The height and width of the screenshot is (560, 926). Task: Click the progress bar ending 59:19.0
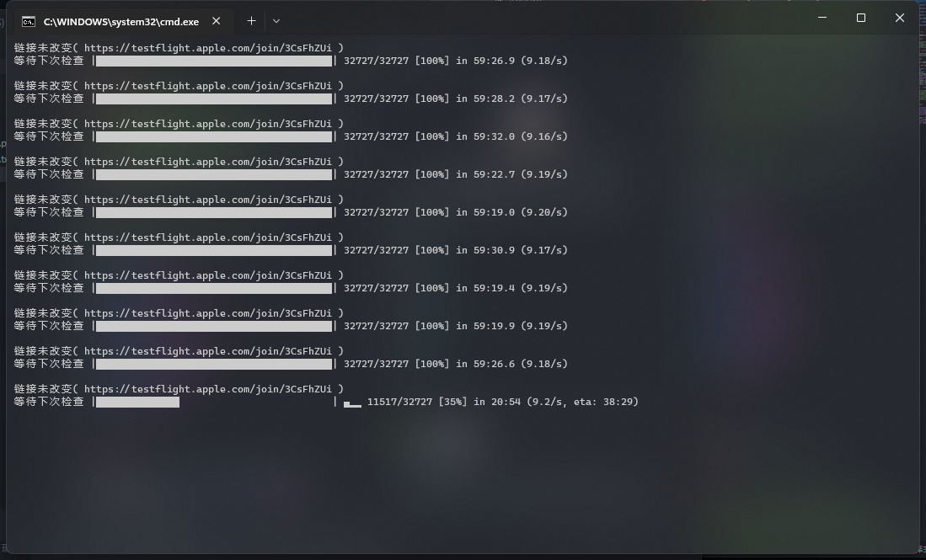pos(214,212)
